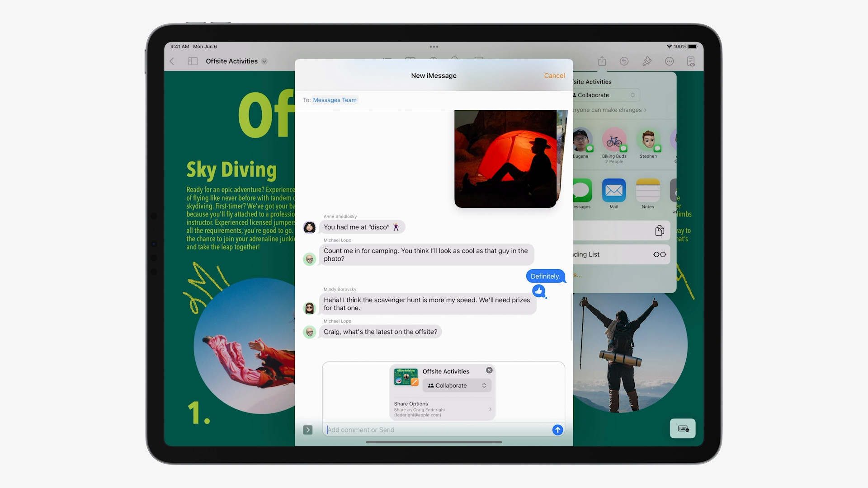Remove the Offsite Activities attachment with X
868x488 pixels.
(489, 370)
